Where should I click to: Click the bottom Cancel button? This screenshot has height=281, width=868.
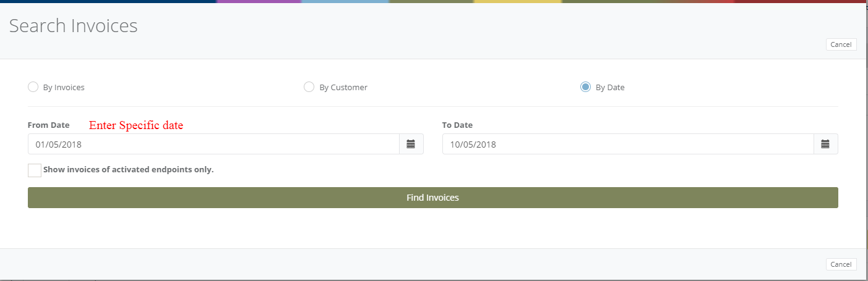coord(841,264)
